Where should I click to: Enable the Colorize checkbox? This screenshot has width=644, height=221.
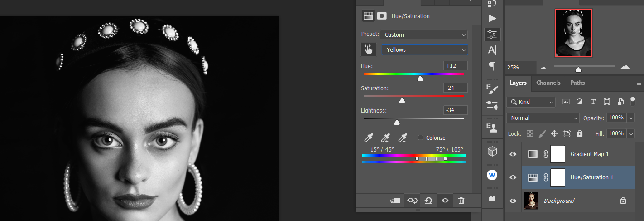pos(420,138)
